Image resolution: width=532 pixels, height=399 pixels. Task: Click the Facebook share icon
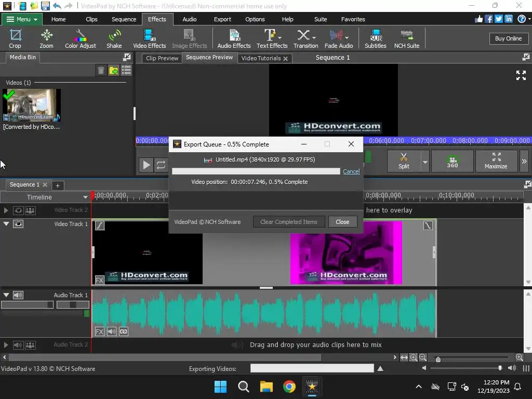[488, 19]
